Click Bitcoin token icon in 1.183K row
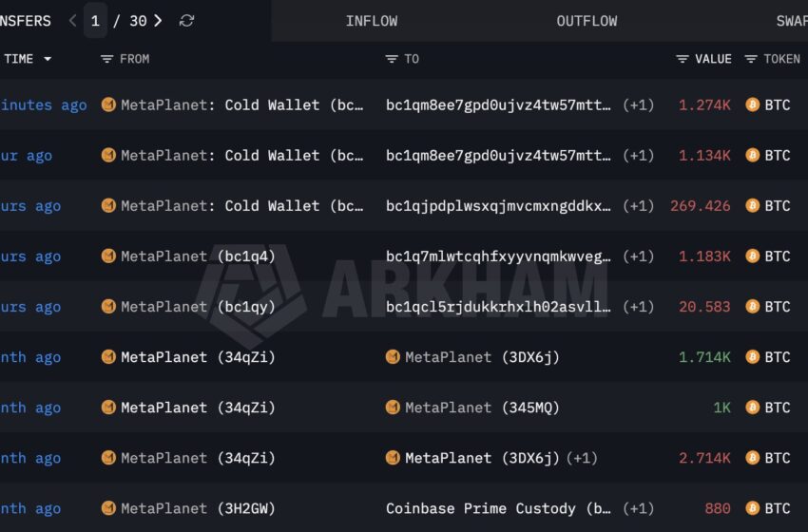This screenshot has width=808, height=532. [x=752, y=256]
